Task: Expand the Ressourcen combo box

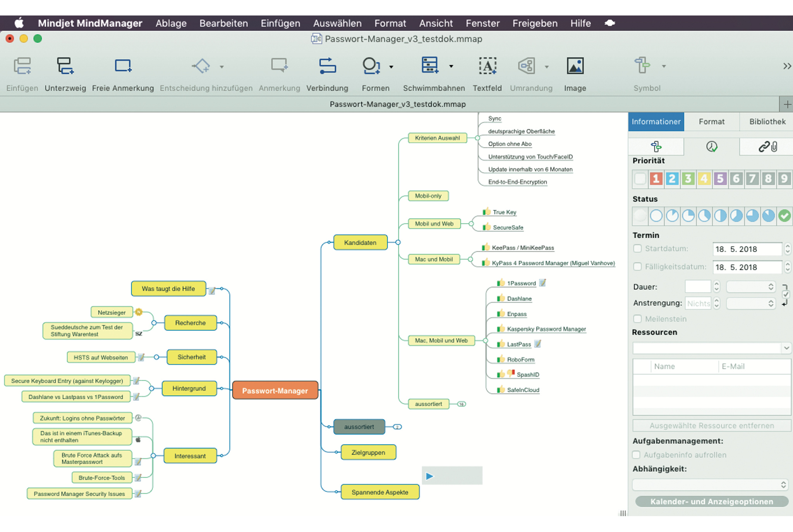Action: [786, 348]
